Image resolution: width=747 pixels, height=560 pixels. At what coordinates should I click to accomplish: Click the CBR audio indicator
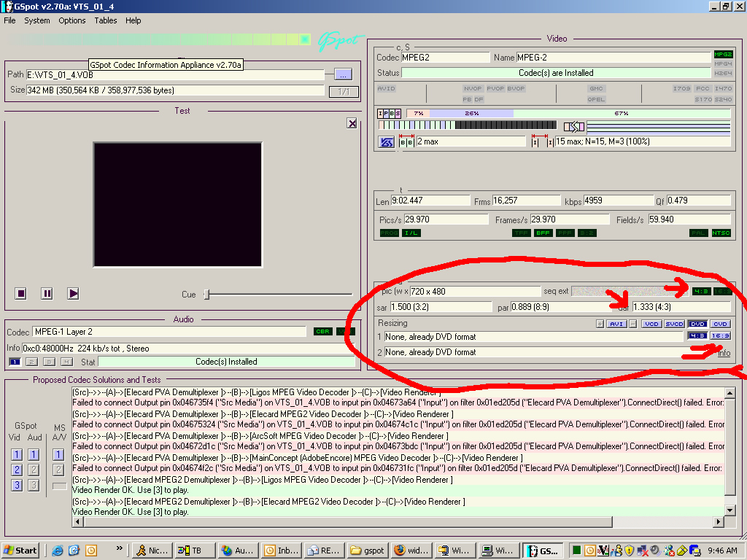pyautogui.click(x=323, y=332)
